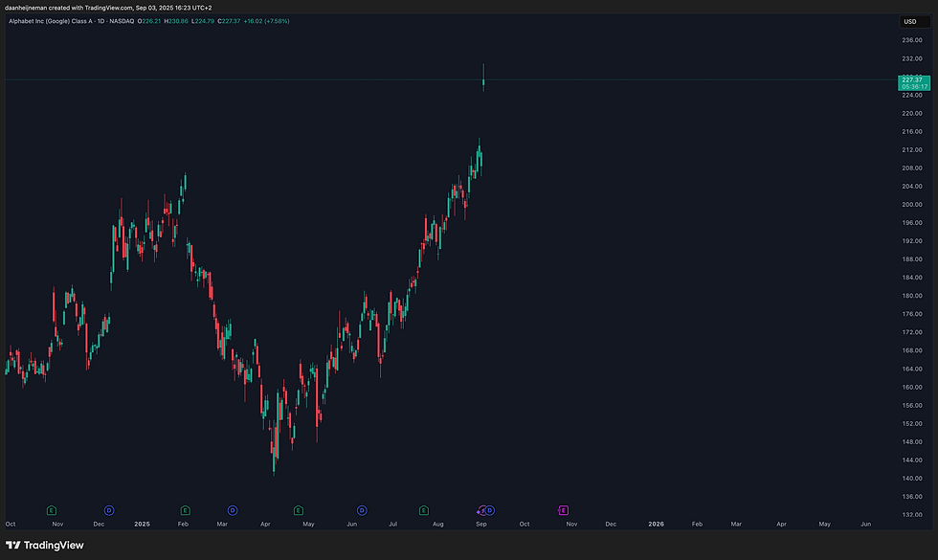Open the earnings marker above Feb
Viewport: 938px width, 560px height.
point(185,510)
